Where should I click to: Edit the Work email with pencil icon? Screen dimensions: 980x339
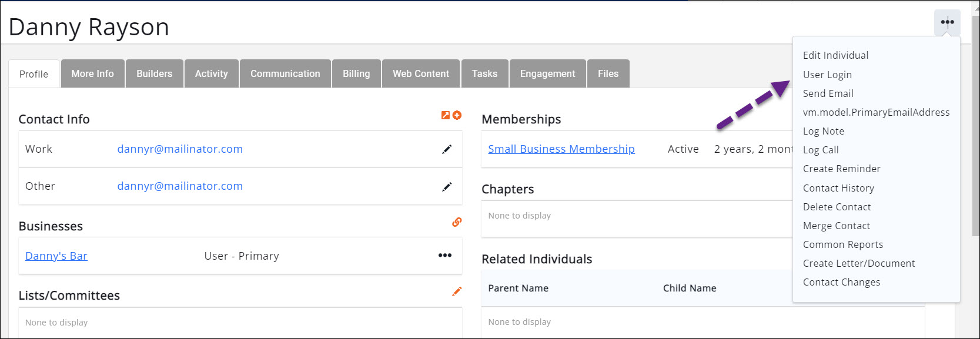tap(447, 149)
